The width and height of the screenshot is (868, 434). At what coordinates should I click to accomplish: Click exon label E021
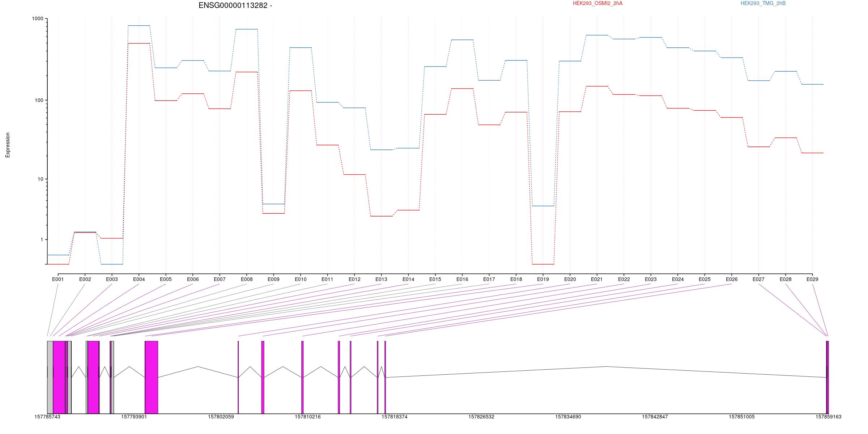coord(597,279)
